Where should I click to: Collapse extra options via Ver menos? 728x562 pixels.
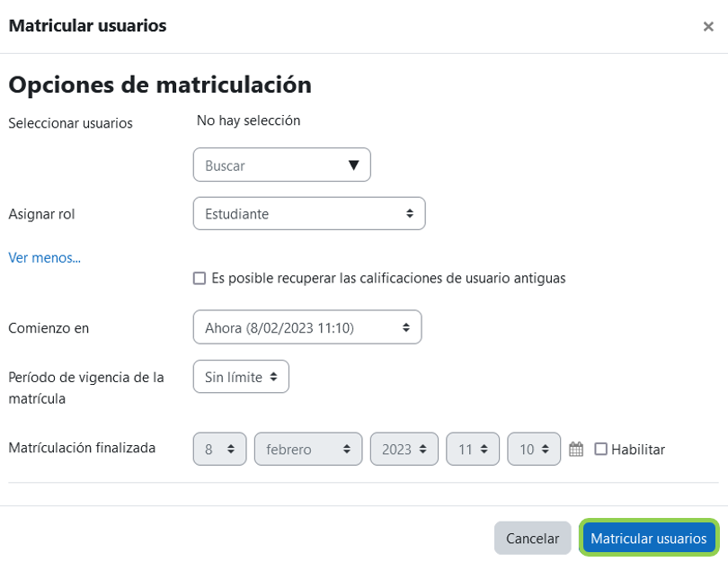[x=42, y=257]
